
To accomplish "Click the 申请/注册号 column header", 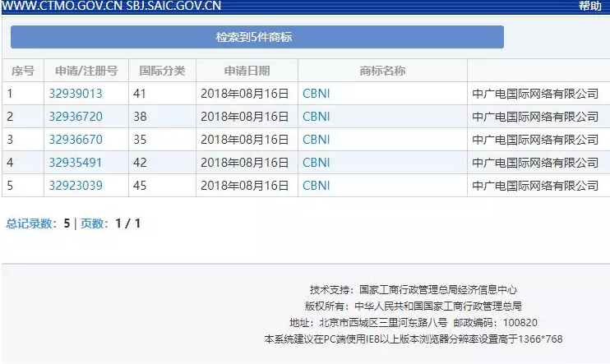I will click(85, 71).
